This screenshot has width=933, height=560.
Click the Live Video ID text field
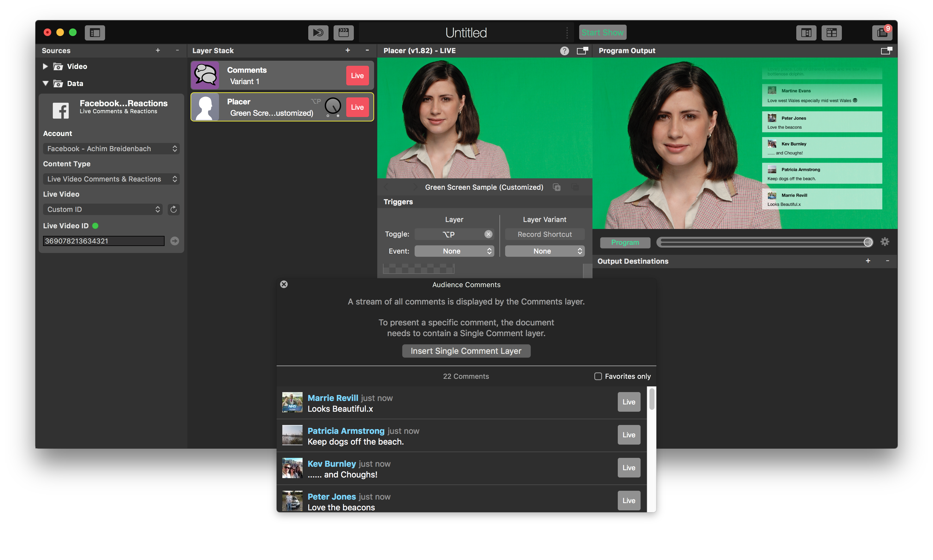click(x=103, y=241)
